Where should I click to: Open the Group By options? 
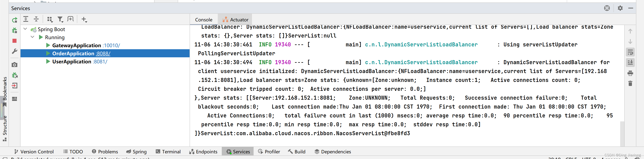click(x=50, y=19)
